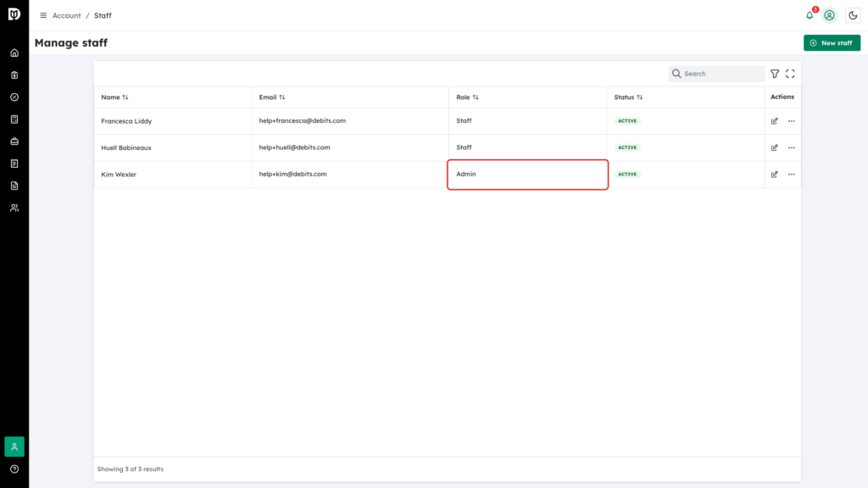Click Huell Babineaux's ACTIVE status badge
This screenshot has height=488, width=868.
627,147
